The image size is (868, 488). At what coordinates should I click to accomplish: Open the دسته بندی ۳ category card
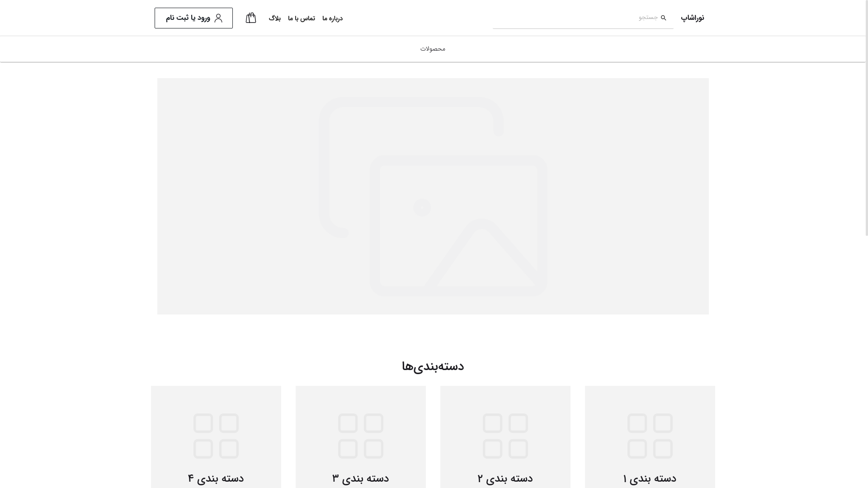pyautogui.click(x=361, y=437)
